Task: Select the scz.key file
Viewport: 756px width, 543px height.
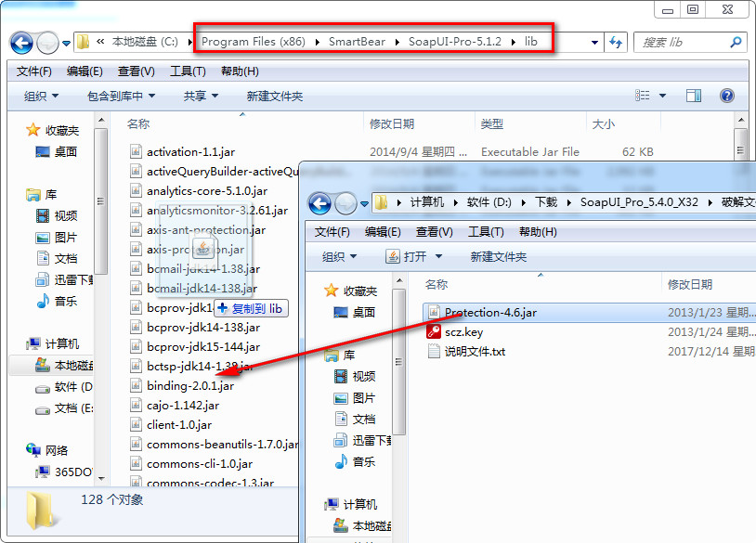Action: pos(463,332)
